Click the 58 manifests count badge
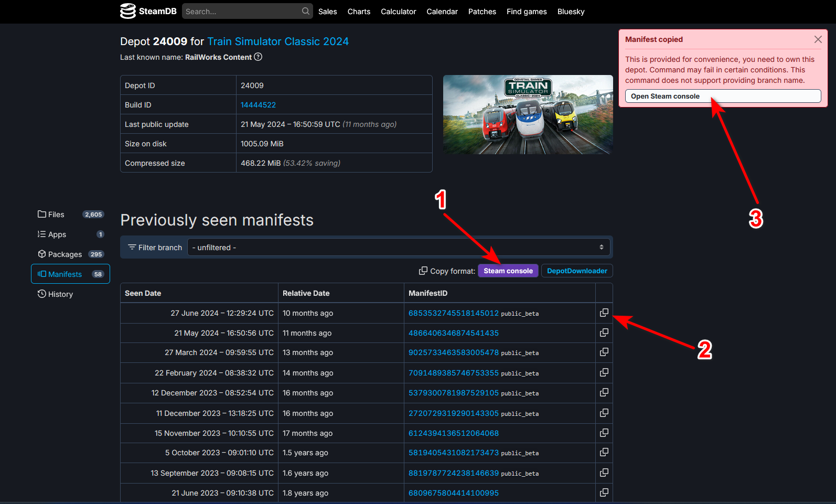 point(98,274)
